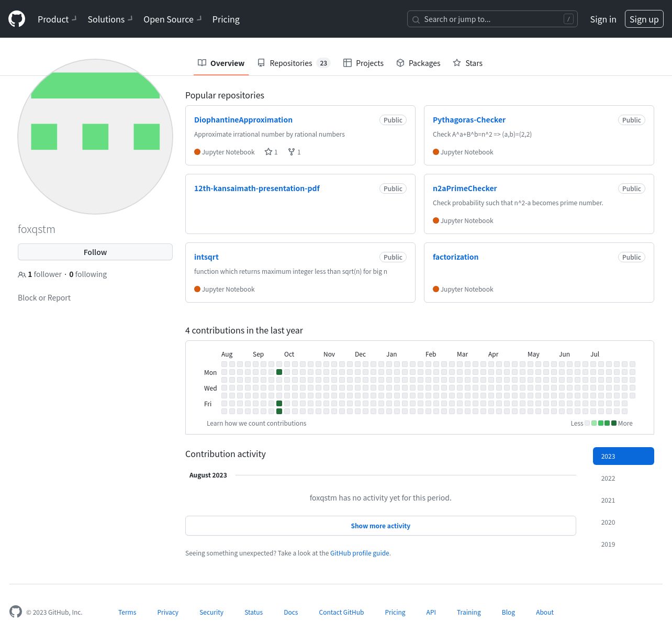Open the 12th-kansaimath-presentation-pdf repository
The image size is (672, 644).
257,188
